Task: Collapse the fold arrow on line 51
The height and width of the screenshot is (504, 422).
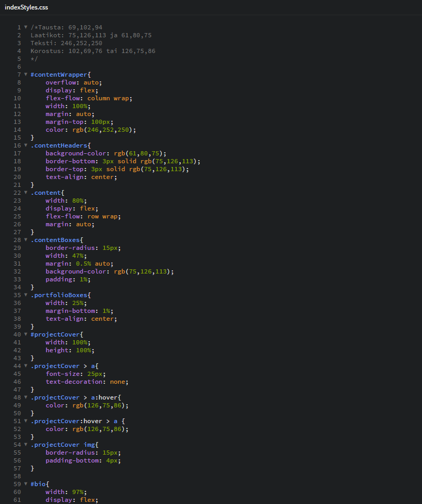Action: pyautogui.click(x=26, y=421)
